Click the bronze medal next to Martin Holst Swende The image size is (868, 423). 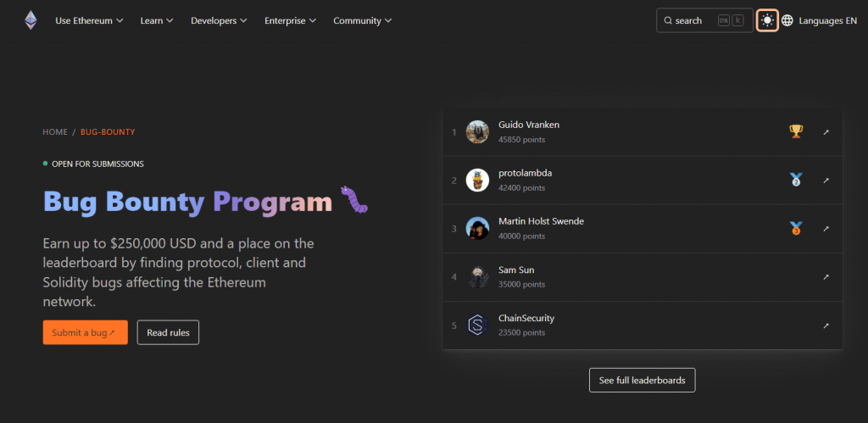tap(795, 228)
